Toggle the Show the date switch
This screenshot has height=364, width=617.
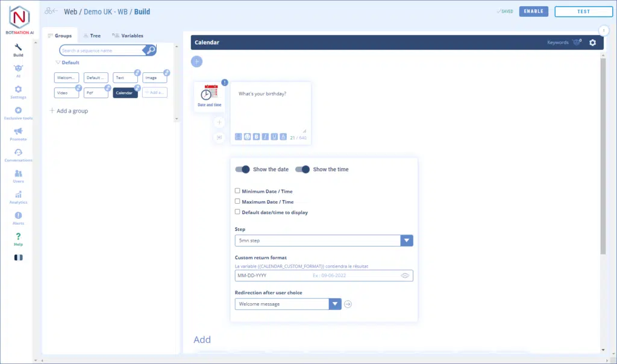tap(242, 169)
